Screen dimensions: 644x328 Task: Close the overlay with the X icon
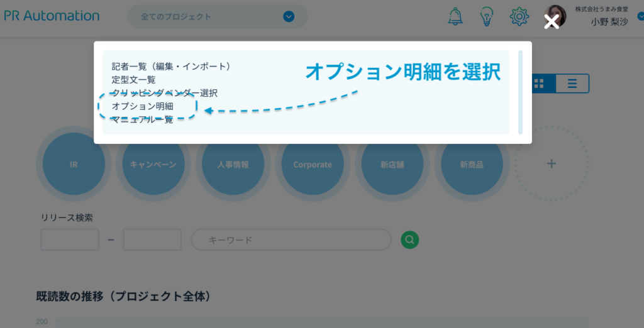(x=552, y=22)
